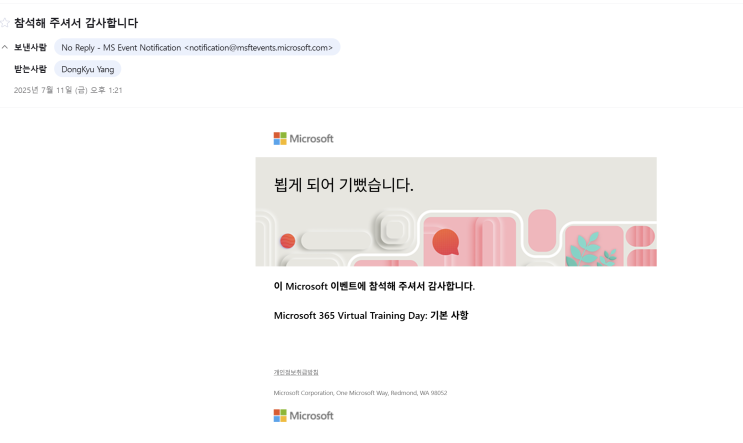
Task: Click Microsoft 365 Virtual Training Day: 기본 사항
Action: pyautogui.click(x=371, y=316)
